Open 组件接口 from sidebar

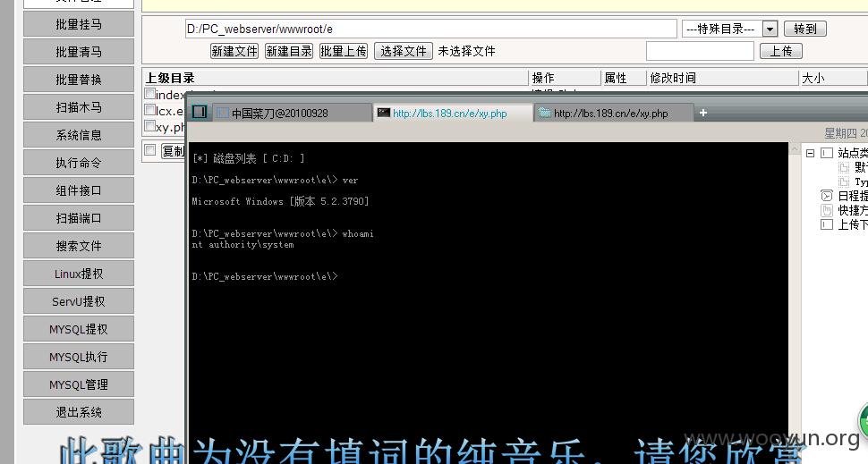click(x=79, y=190)
